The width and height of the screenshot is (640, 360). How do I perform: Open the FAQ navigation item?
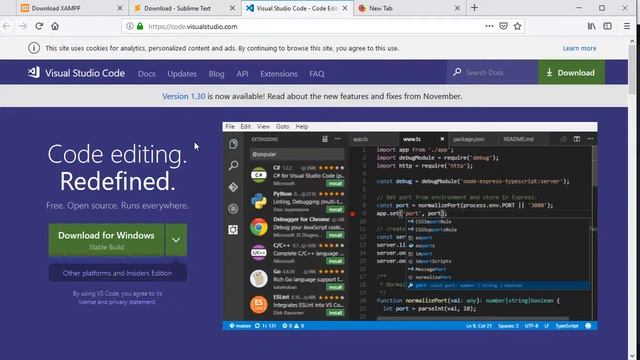click(x=317, y=74)
